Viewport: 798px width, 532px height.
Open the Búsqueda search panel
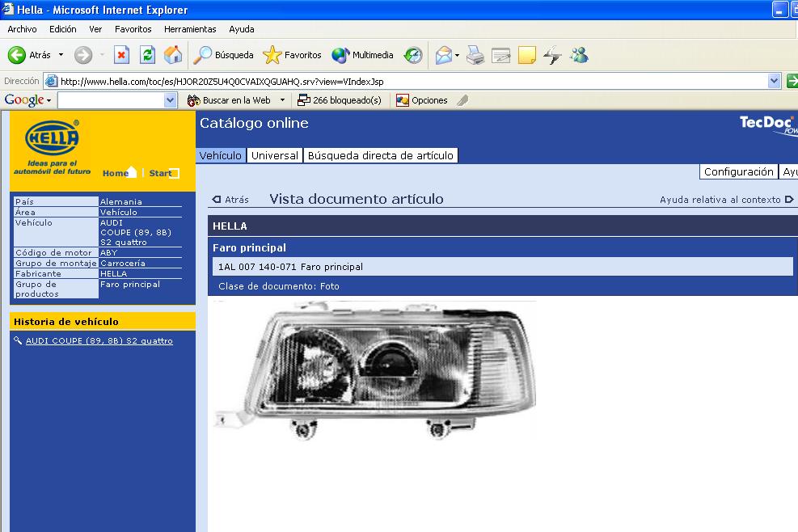tap(223, 55)
